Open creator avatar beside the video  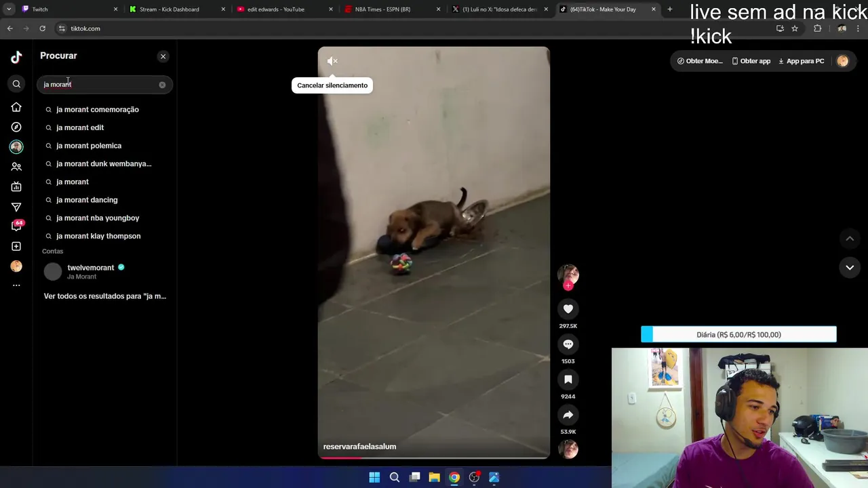(x=568, y=274)
